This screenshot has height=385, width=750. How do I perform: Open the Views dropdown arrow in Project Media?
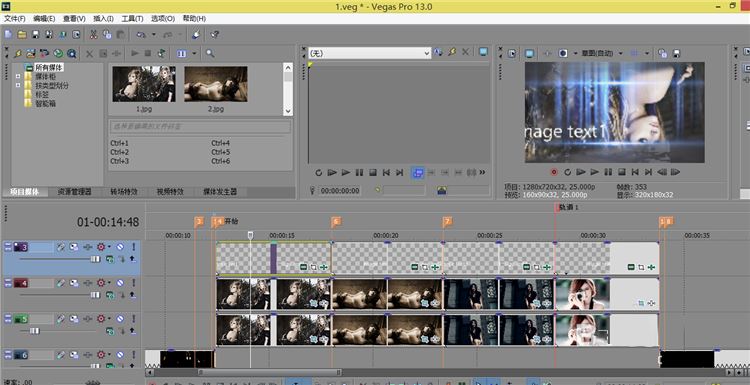pos(194,54)
